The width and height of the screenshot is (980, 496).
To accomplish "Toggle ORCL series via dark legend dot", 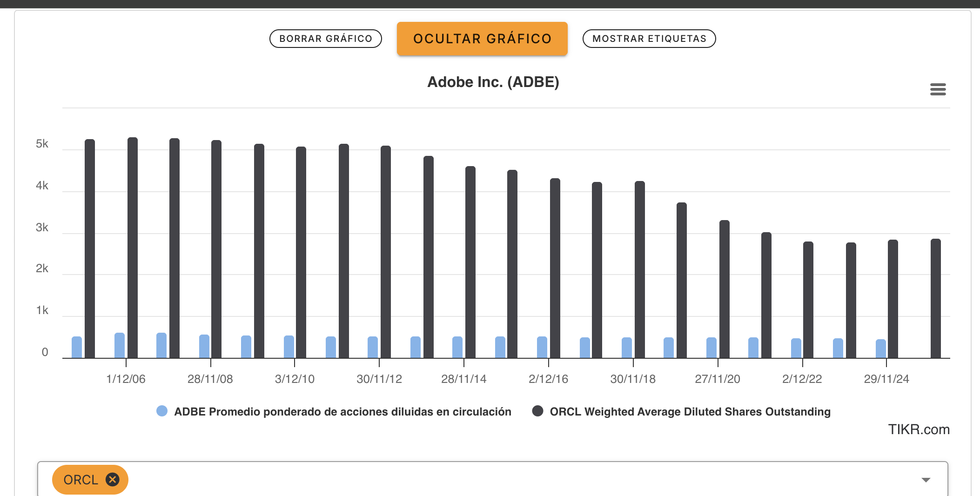I will 537,411.
